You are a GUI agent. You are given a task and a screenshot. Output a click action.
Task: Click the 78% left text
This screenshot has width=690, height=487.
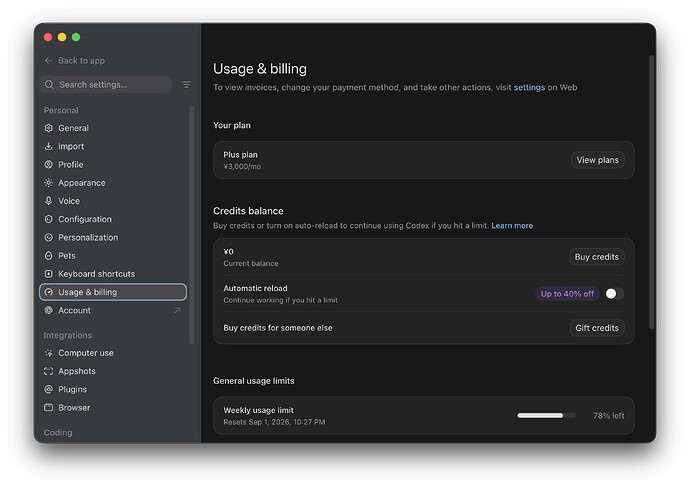click(x=608, y=416)
